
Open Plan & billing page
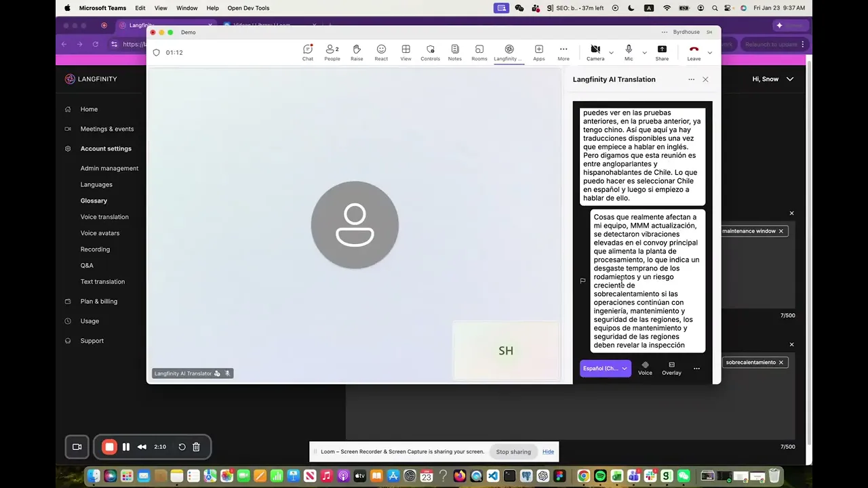click(98, 302)
